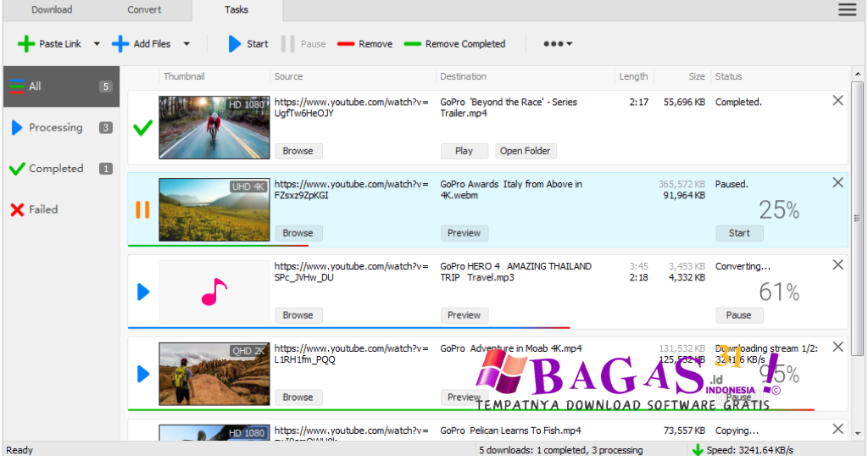Browse source of Adventure in Moab video
This screenshot has height=456, width=868.
coord(298,397)
